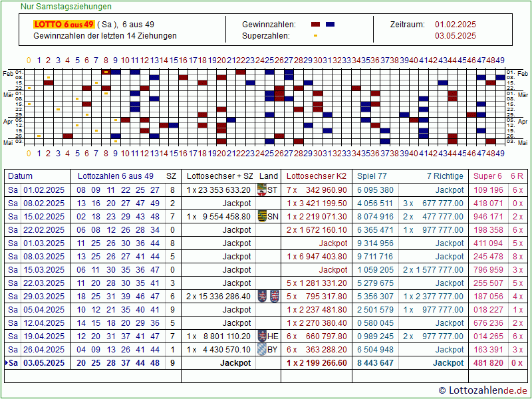Select the date cell 26.04.2025

tap(44, 350)
